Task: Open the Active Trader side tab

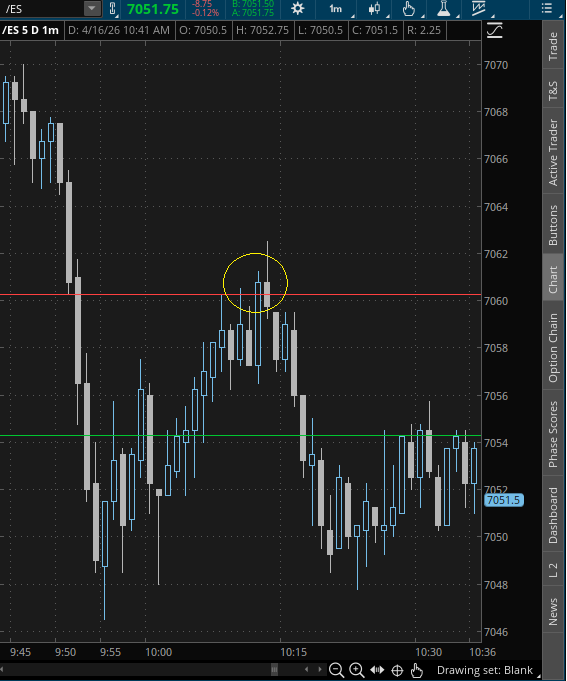Action: click(x=553, y=152)
